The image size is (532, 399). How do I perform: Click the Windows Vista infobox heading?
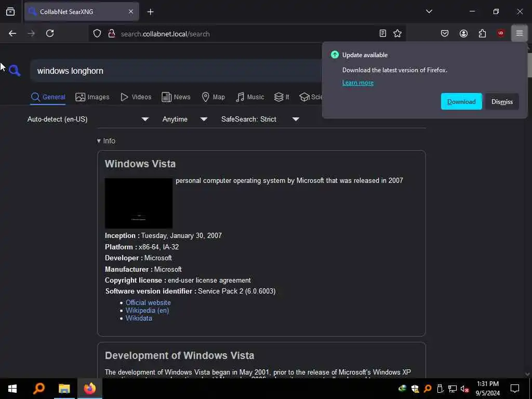tap(140, 164)
